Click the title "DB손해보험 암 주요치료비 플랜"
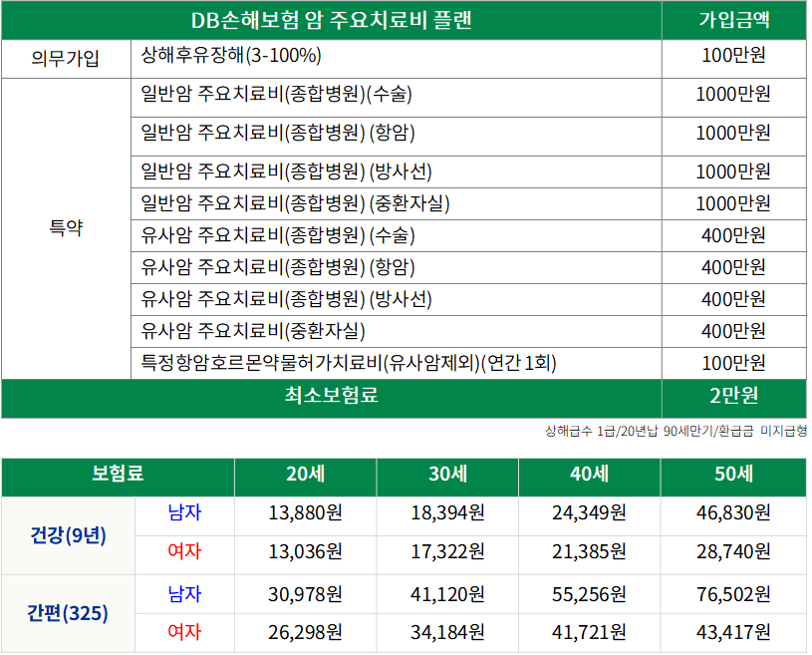 click(x=332, y=20)
